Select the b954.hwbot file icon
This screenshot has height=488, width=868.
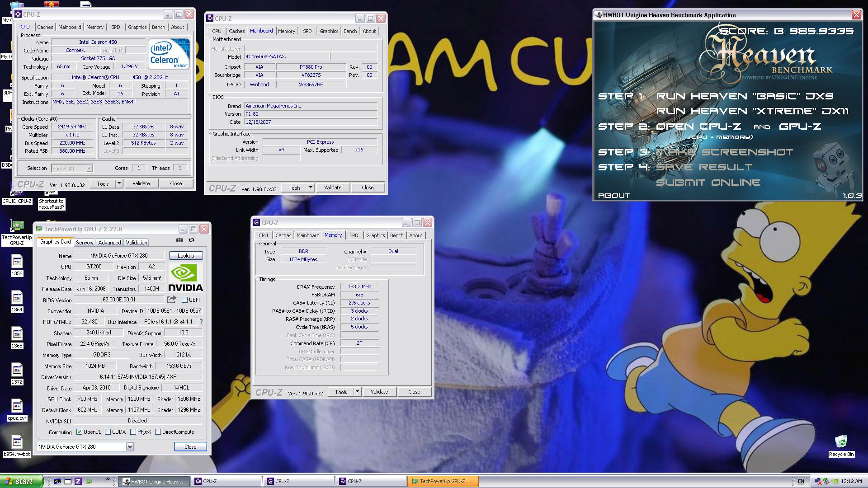coord(17,446)
